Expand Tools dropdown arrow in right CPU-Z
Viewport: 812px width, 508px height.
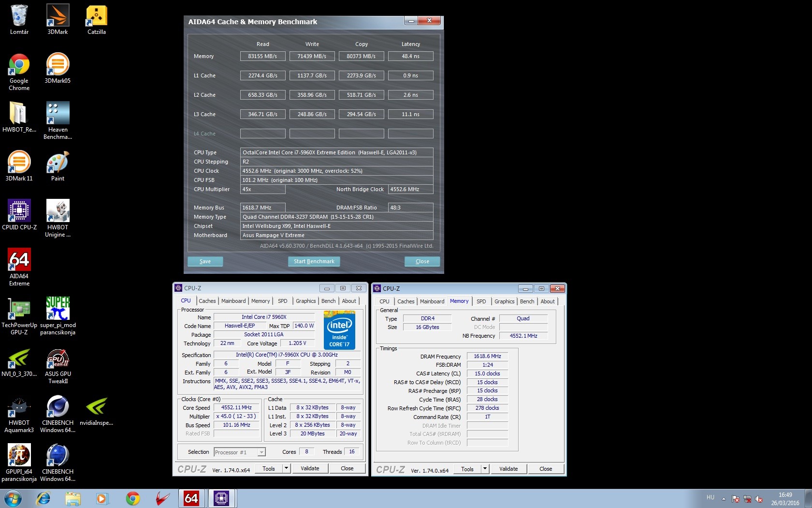(x=485, y=468)
